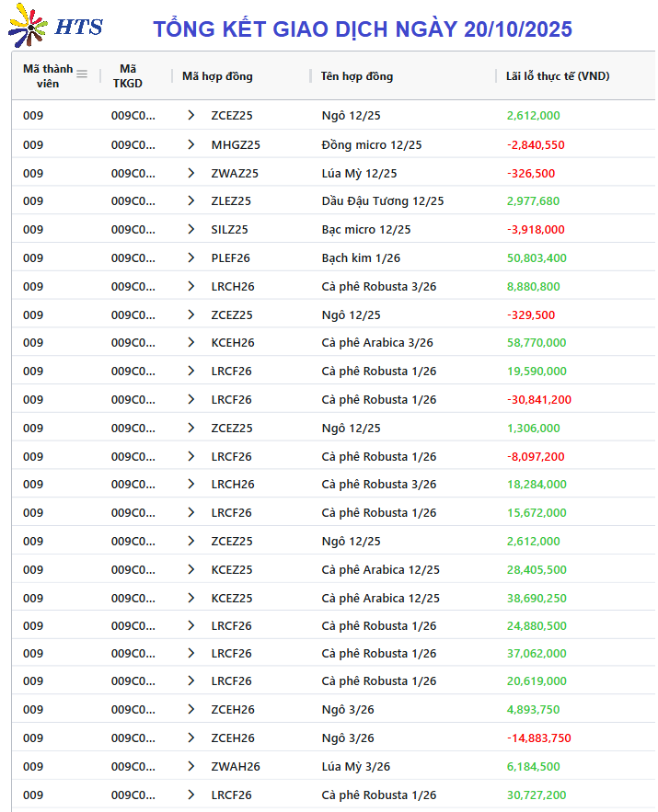Viewport: 658px width, 812px height.
Task: Click the page title Tổng kết giao dịch
Action: (363, 29)
